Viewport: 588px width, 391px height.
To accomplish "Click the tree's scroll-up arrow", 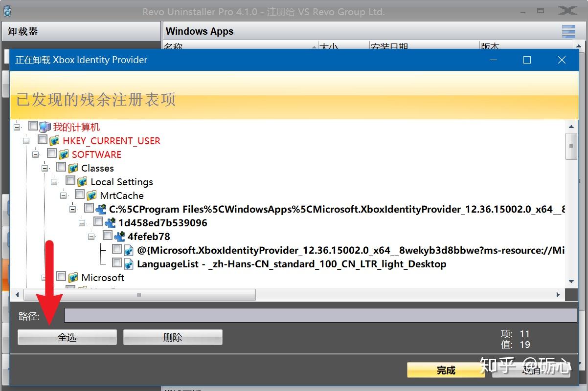I will (x=571, y=126).
